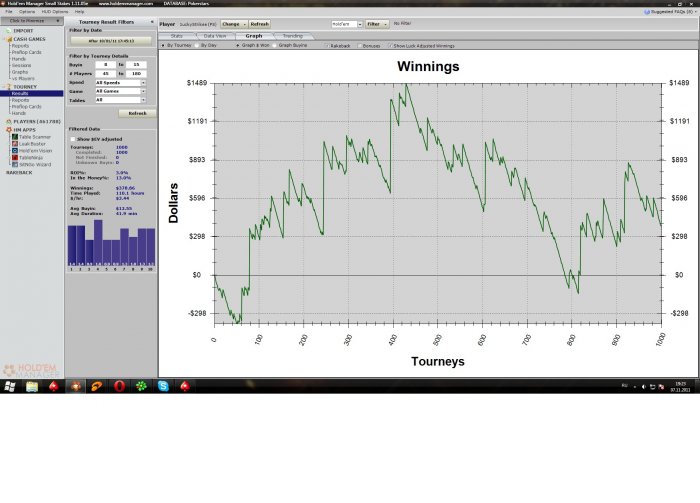Click the clock in system tray
Viewport: 700px width, 503px height.
[680, 387]
